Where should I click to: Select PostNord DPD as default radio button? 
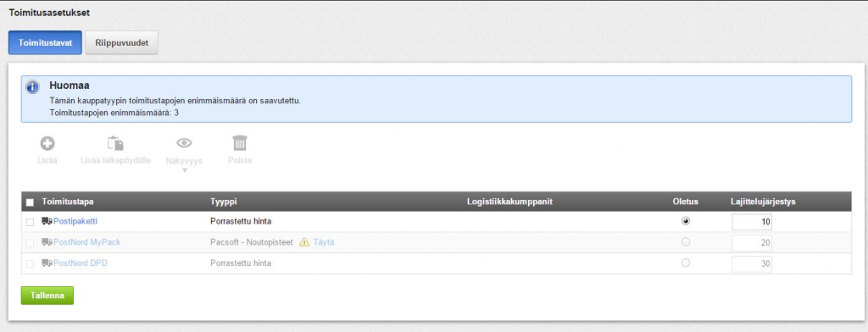tap(686, 263)
